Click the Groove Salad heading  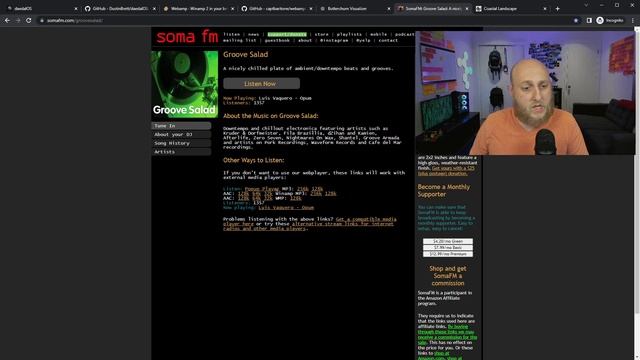pyautogui.click(x=245, y=54)
